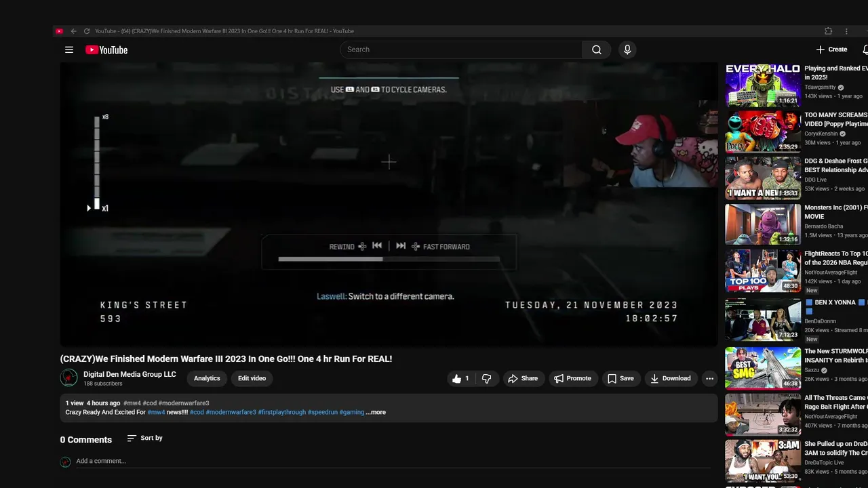Click the video player area
Image resolution: width=868 pixels, height=488 pixels.
(389, 205)
